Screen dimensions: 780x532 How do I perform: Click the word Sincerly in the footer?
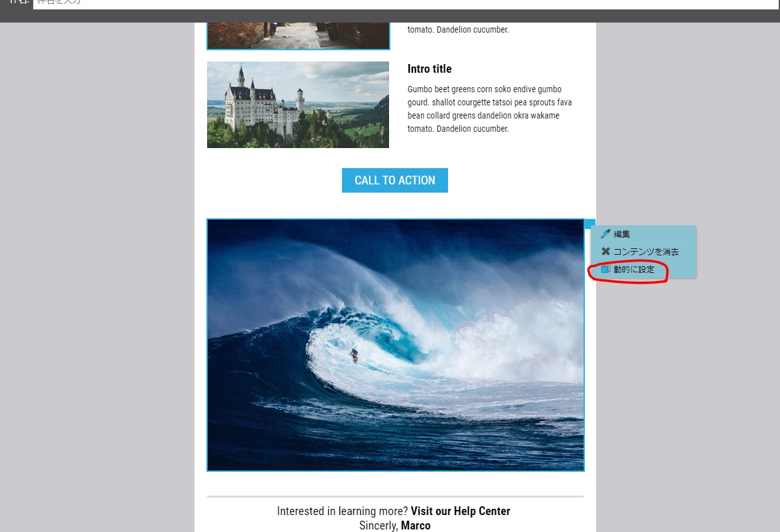378,526
